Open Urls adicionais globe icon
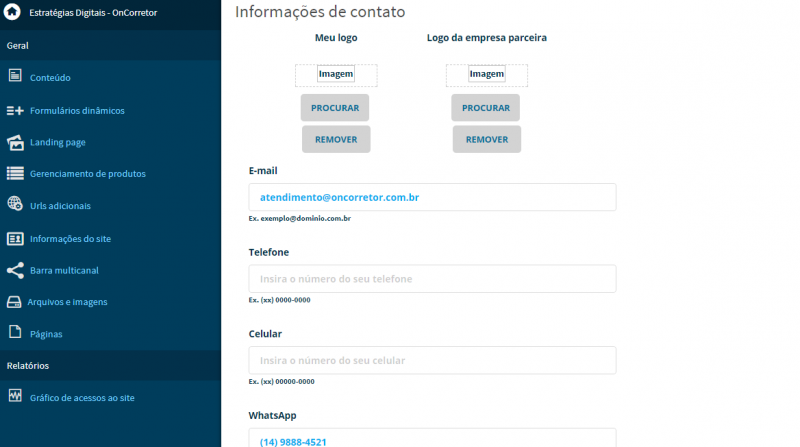The image size is (800, 447). 15,204
